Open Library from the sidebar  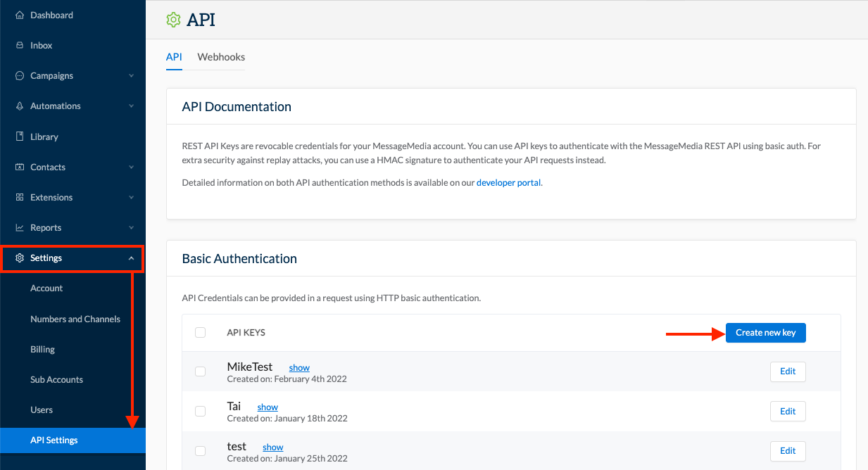coord(44,136)
